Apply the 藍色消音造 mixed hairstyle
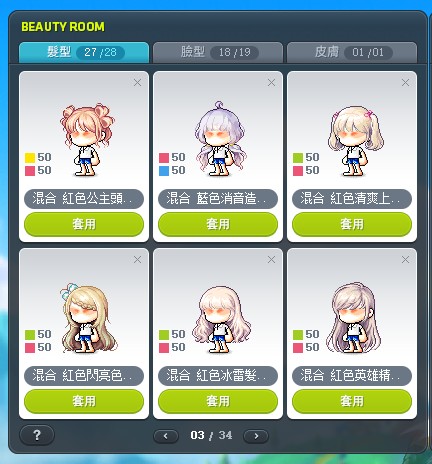Screen dimensions: 432x464 coord(218,224)
